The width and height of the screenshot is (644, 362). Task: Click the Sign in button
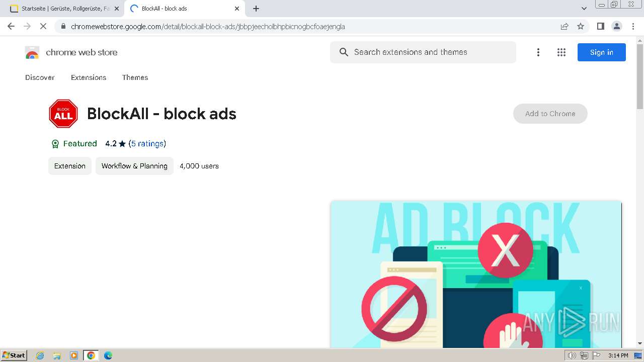click(x=602, y=52)
